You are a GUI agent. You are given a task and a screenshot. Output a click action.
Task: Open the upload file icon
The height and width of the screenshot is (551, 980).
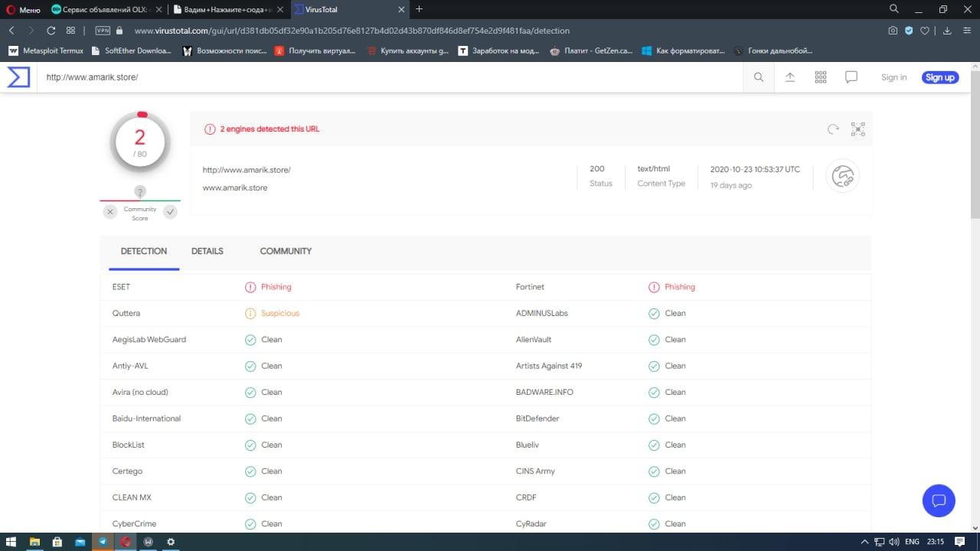click(x=790, y=77)
